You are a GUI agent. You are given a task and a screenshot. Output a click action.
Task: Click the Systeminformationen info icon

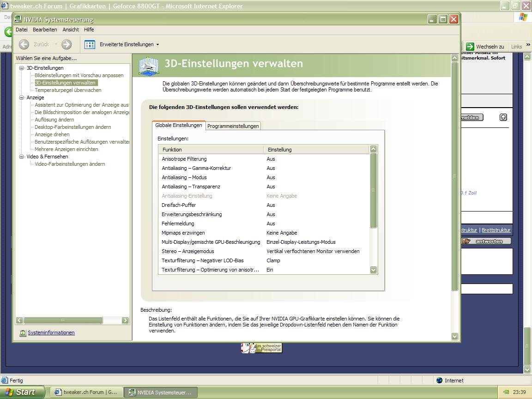tap(23, 332)
